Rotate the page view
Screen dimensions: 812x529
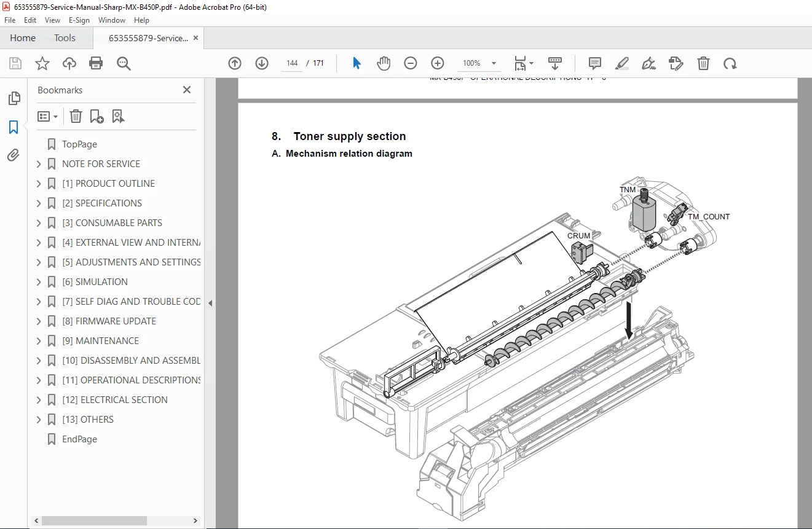[730, 63]
